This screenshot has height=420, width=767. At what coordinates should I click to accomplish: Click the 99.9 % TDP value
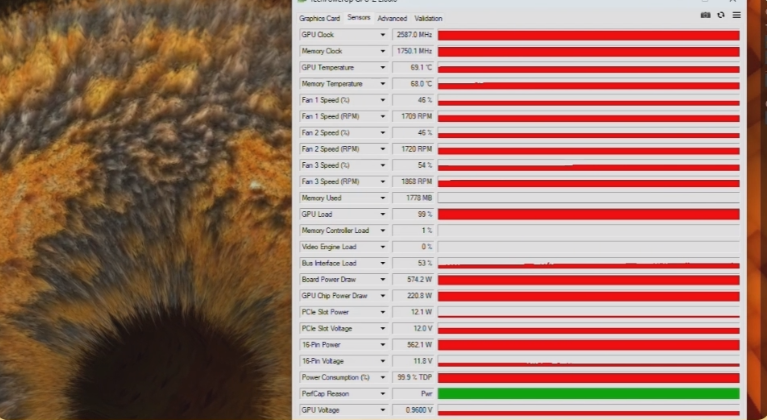(413, 377)
